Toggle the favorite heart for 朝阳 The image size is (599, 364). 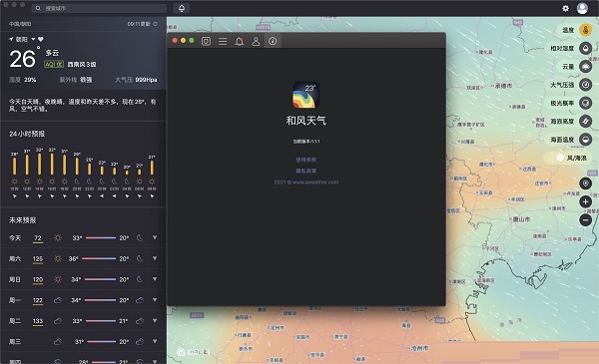coord(41,39)
